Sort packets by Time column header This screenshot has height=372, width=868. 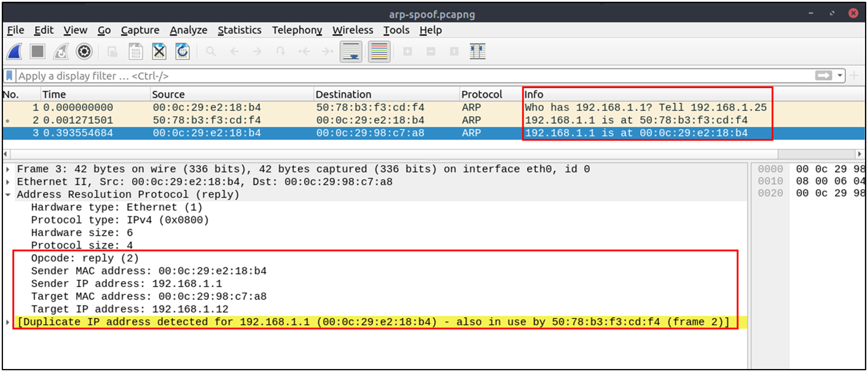[x=95, y=94]
